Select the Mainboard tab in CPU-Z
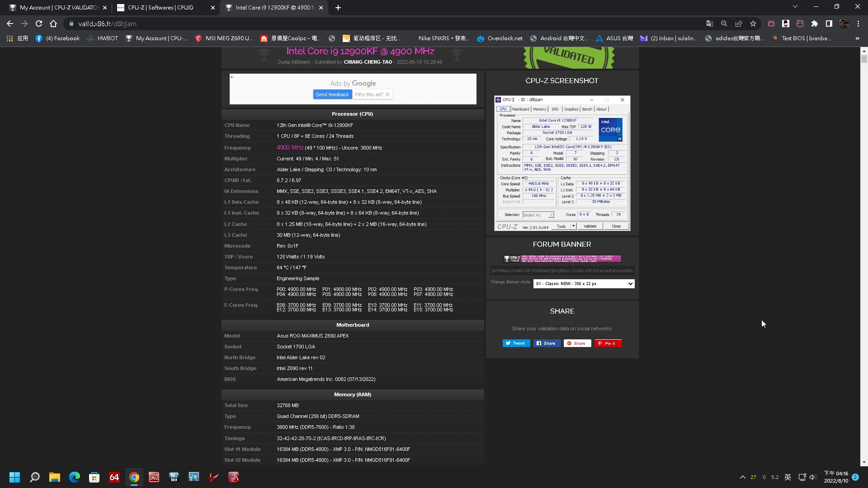Image resolution: width=868 pixels, height=488 pixels. [520, 109]
